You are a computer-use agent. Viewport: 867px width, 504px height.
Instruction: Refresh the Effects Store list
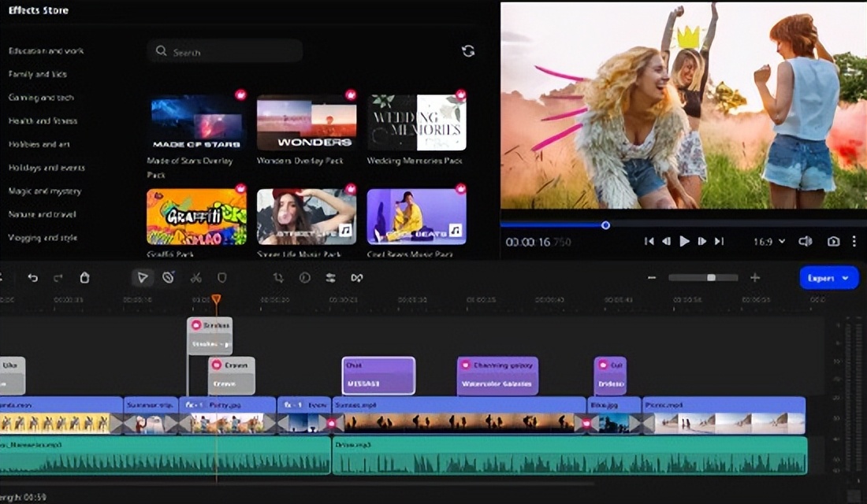pyautogui.click(x=468, y=51)
